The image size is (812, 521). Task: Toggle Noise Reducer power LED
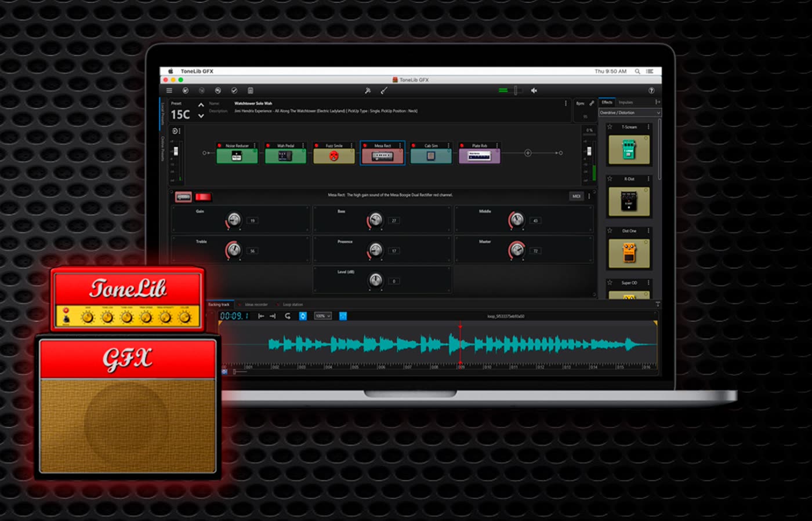(x=220, y=145)
